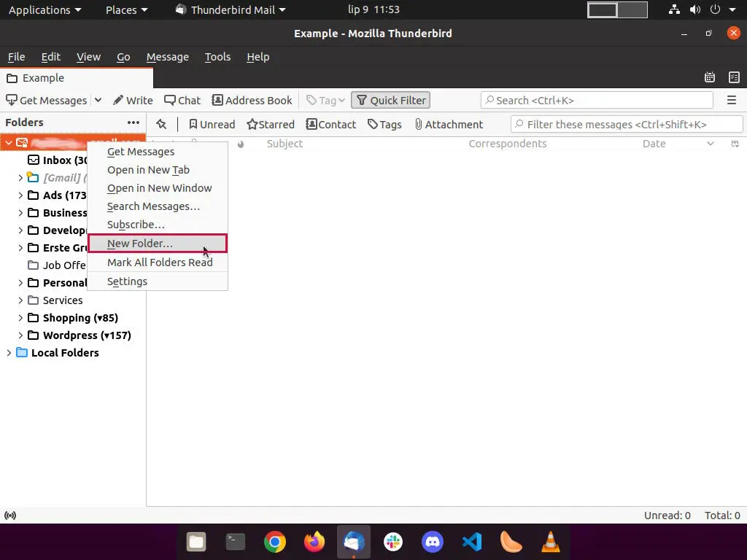Expand the Ads folder

tap(20, 195)
